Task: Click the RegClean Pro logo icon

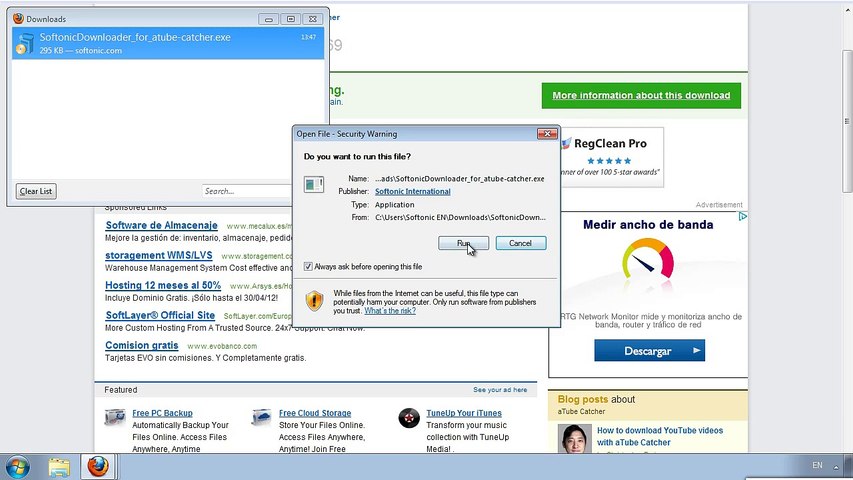Action: [566, 144]
